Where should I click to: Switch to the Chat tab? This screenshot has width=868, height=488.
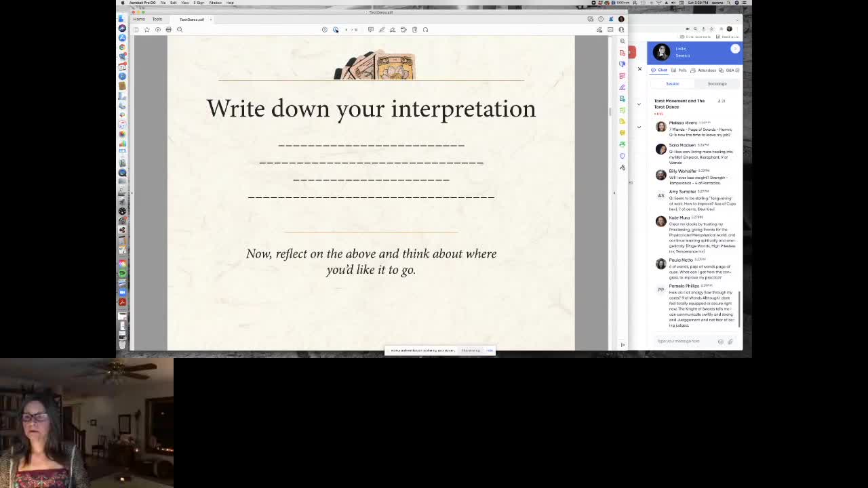[x=659, y=70]
